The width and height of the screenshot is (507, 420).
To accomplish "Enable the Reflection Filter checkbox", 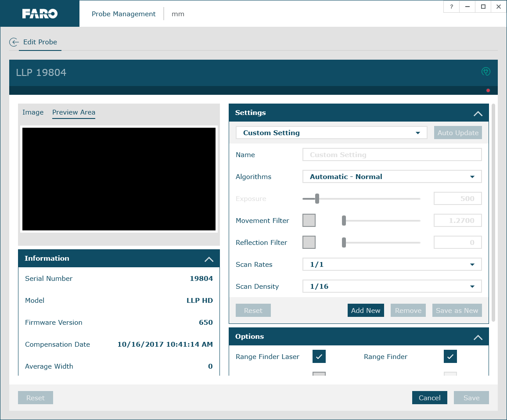I will [309, 242].
